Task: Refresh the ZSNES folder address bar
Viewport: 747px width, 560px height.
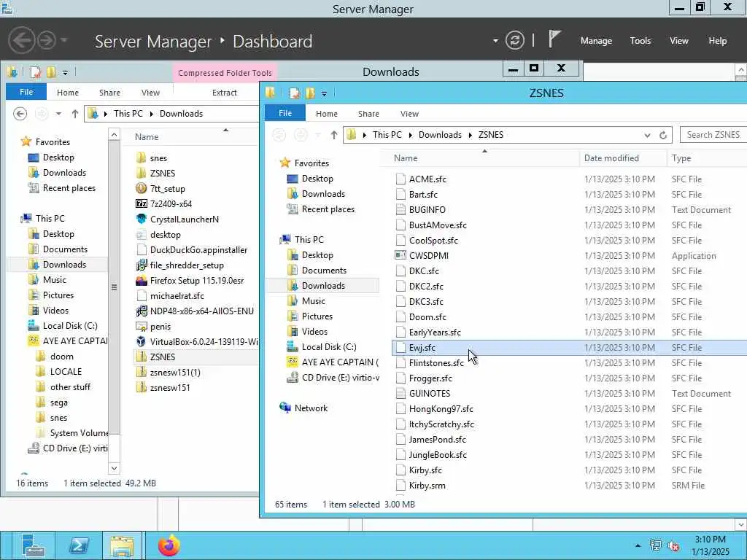Action: coord(662,135)
